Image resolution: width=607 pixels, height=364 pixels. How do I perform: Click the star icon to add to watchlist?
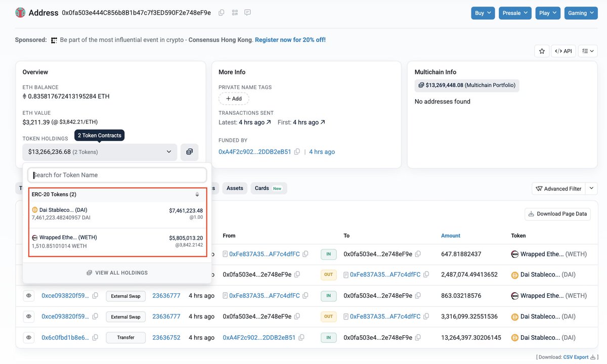point(542,51)
